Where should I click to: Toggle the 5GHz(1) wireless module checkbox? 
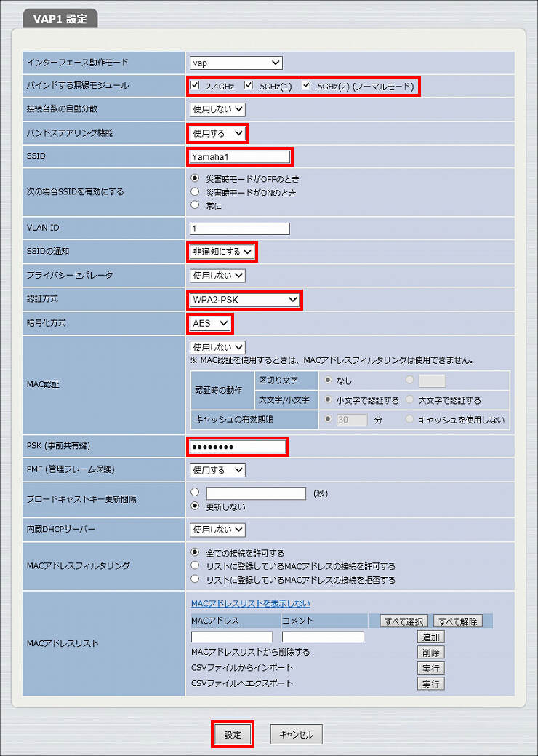(249, 86)
